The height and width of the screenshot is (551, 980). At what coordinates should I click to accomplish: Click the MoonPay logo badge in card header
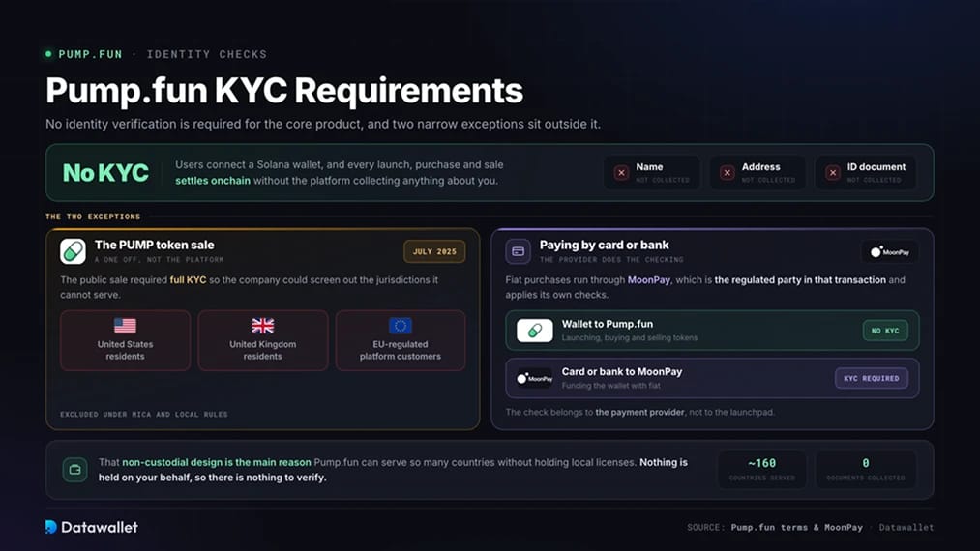890,251
